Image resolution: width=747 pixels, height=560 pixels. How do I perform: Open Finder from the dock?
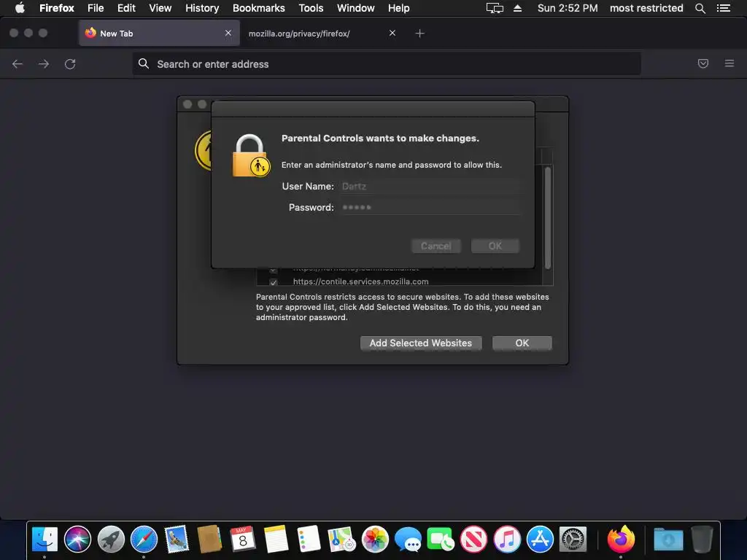(x=44, y=539)
